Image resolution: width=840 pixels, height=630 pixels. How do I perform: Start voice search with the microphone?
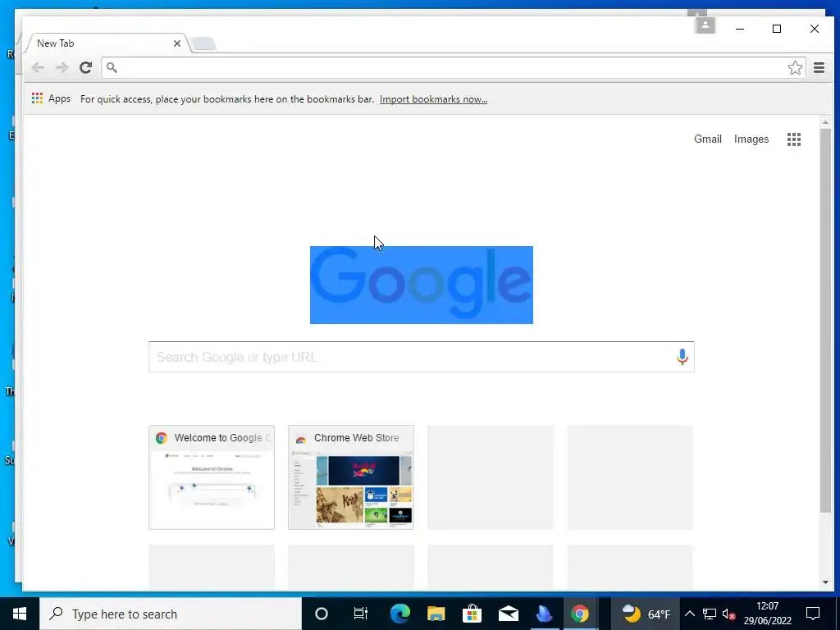[682, 357]
